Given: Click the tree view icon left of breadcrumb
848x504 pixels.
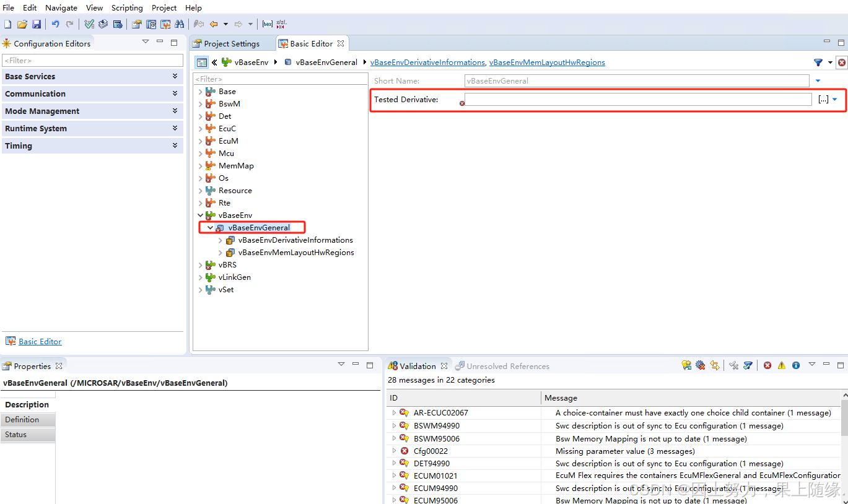Looking at the screenshot, I should [202, 63].
